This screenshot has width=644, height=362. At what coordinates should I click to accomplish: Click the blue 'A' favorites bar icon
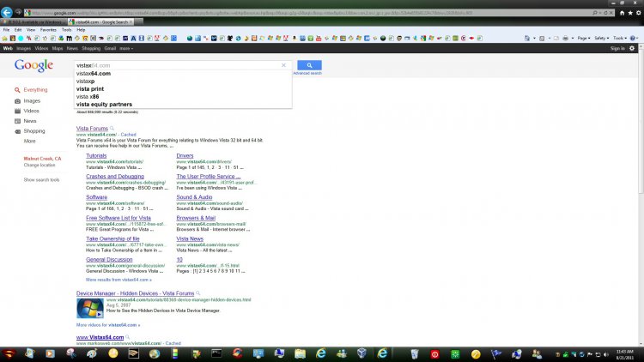click(133, 38)
